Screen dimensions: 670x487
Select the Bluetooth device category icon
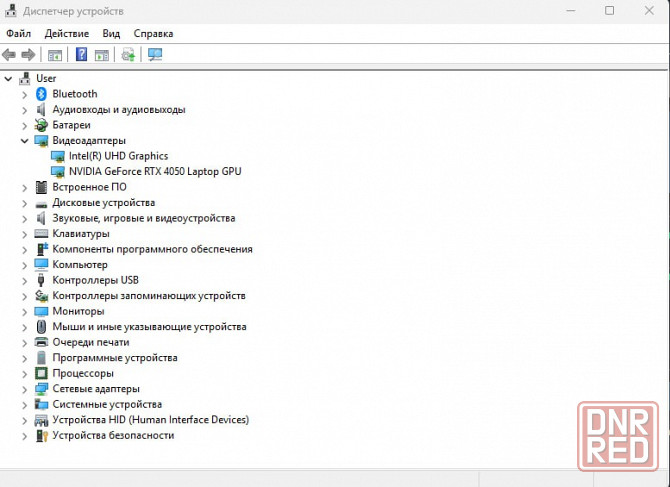(x=42, y=94)
